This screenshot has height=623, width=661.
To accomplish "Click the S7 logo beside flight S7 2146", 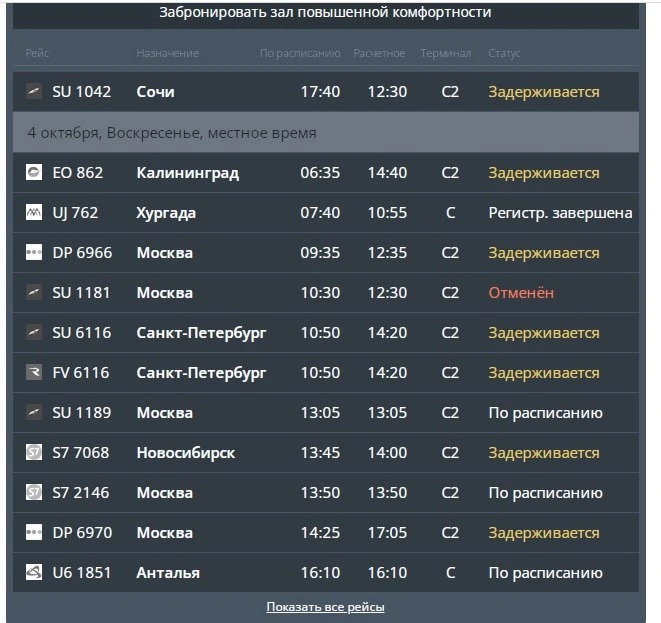I will [x=34, y=492].
